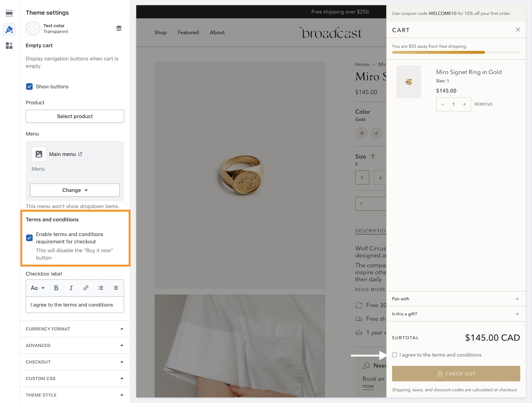Toggle bold in Checkbox label editor

click(56, 288)
